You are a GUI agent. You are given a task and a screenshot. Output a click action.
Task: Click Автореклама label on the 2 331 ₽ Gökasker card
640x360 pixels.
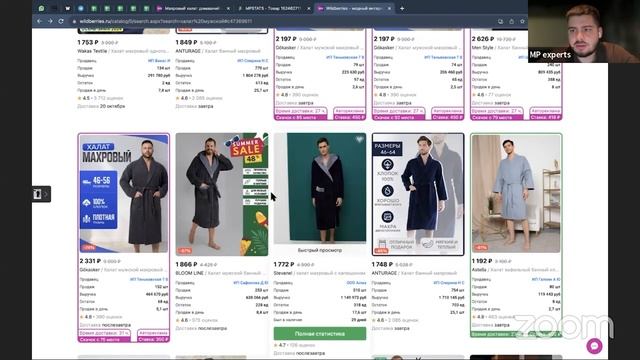pyautogui.click(x=153, y=333)
